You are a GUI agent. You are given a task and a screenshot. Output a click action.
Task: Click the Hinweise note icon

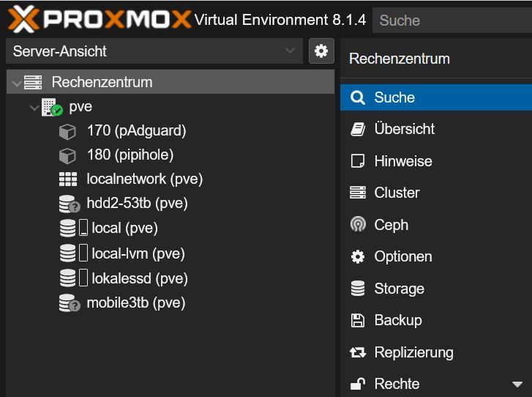tap(358, 161)
